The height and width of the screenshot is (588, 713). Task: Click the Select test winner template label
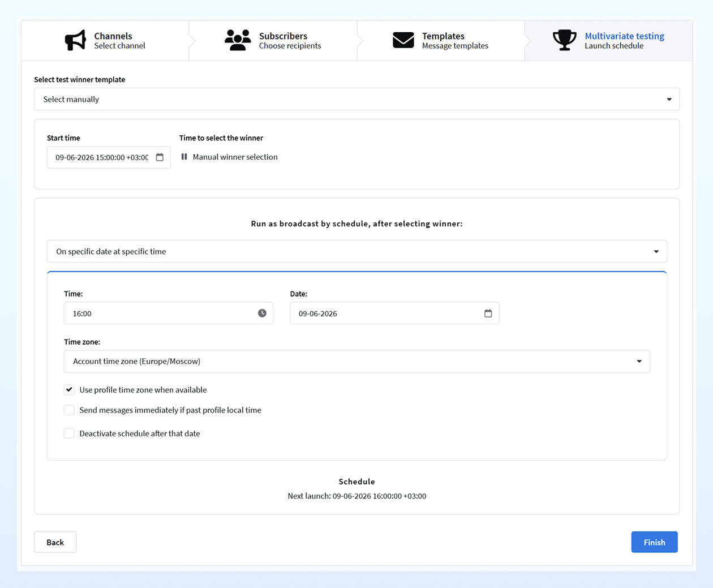point(79,79)
